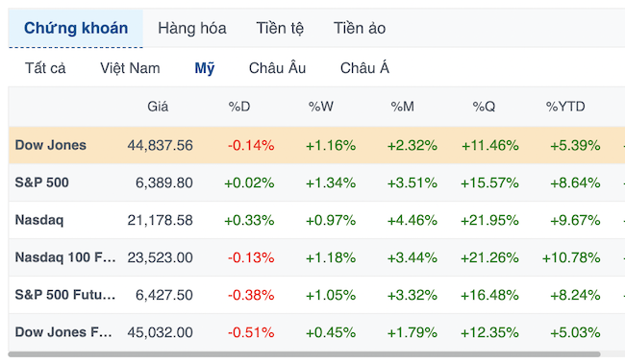
Task: Open the Tiền ảo tab
Action: [x=360, y=28]
